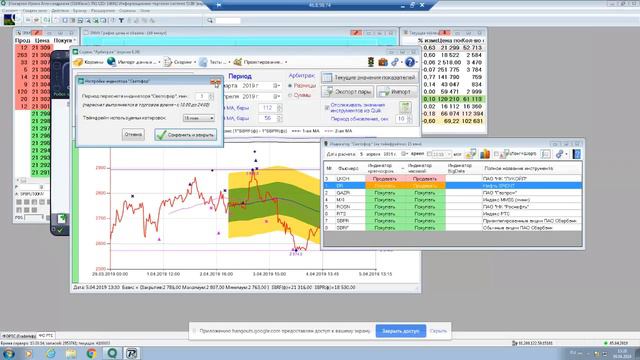Click the search binoculars icon in main toolbar
The image size is (640, 360).
pos(210,20)
